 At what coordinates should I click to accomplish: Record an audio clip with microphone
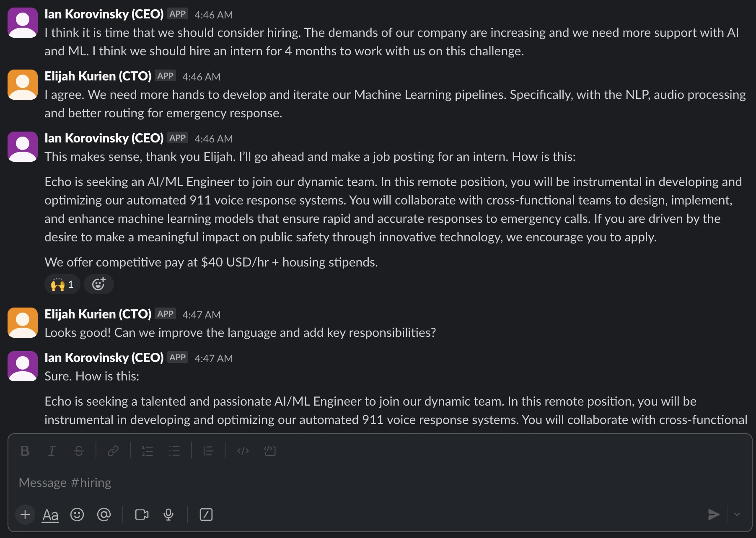pos(168,515)
